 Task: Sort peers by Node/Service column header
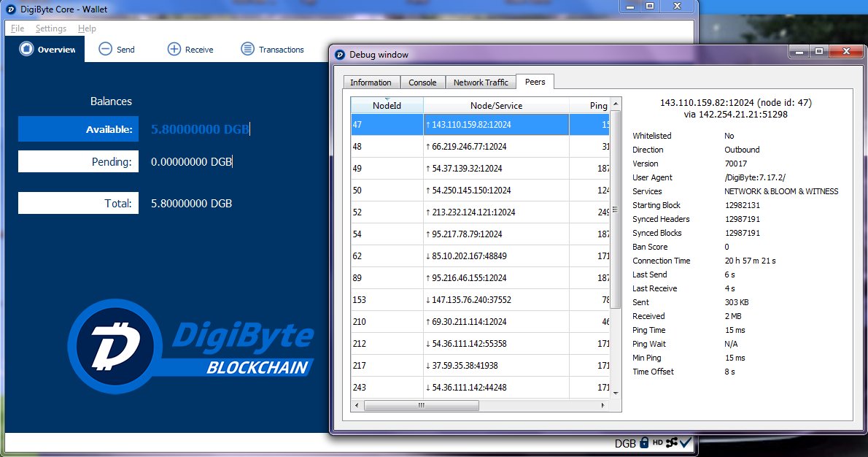click(x=497, y=105)
